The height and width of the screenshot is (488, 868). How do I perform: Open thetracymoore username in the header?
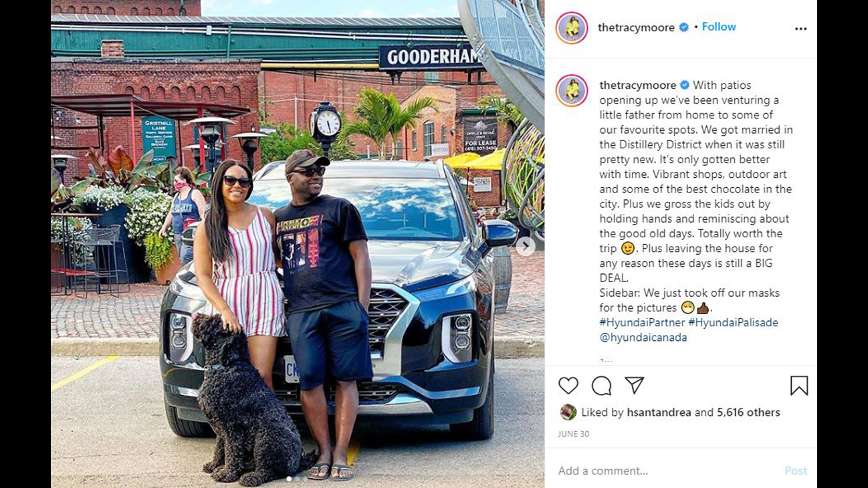tap(636, 27)
